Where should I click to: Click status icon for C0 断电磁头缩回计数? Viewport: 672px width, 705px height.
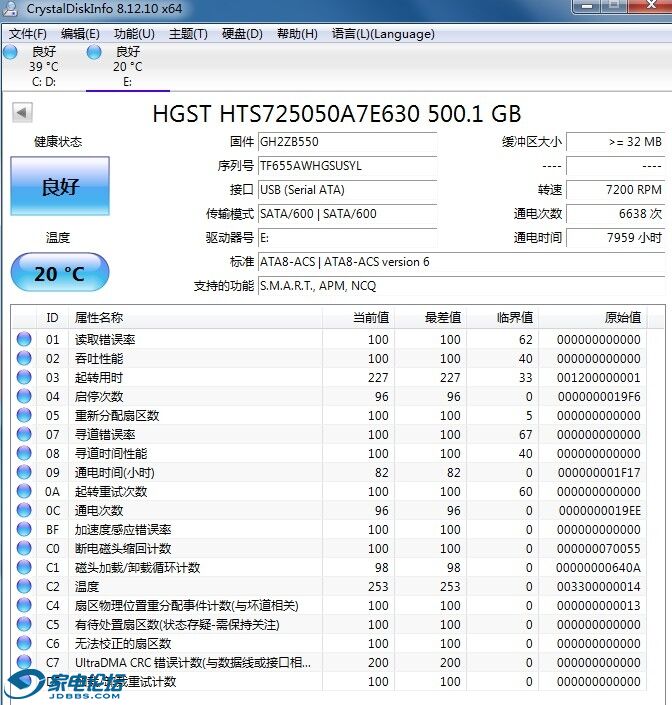24,548
